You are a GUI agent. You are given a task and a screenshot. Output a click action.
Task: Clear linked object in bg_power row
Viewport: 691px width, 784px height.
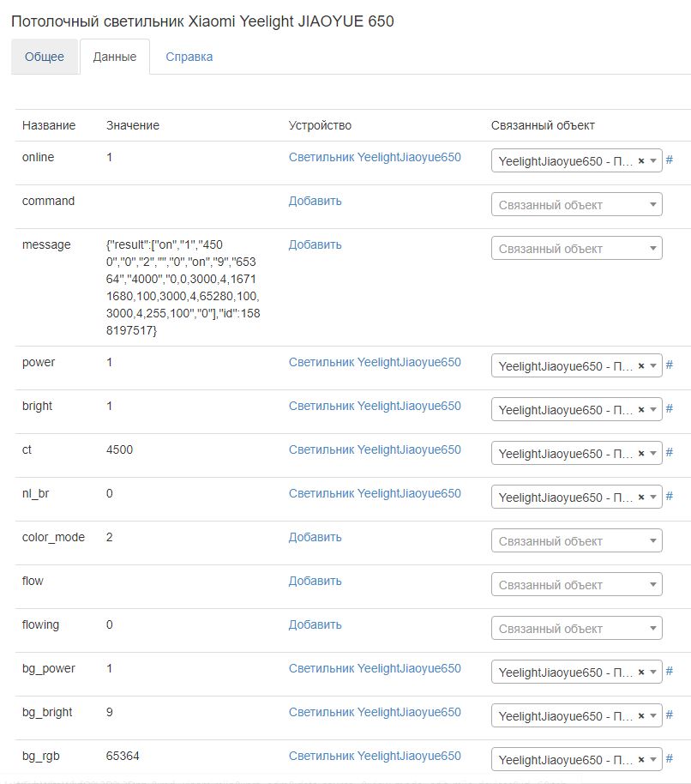(641, 672)
